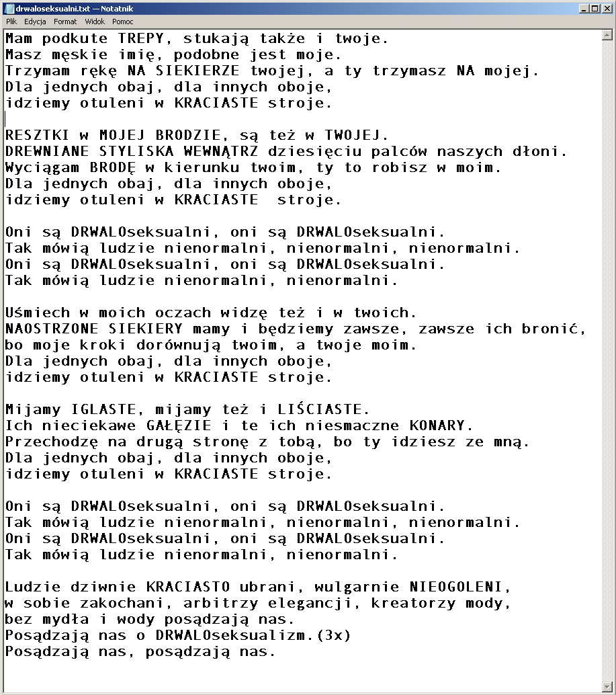Open the Pomoc menu
The width and height of the screenshot is (616, 695).
123,22
